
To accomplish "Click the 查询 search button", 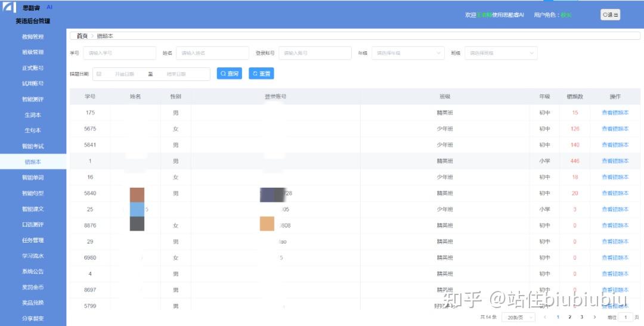I will click(x=229, y=73).
